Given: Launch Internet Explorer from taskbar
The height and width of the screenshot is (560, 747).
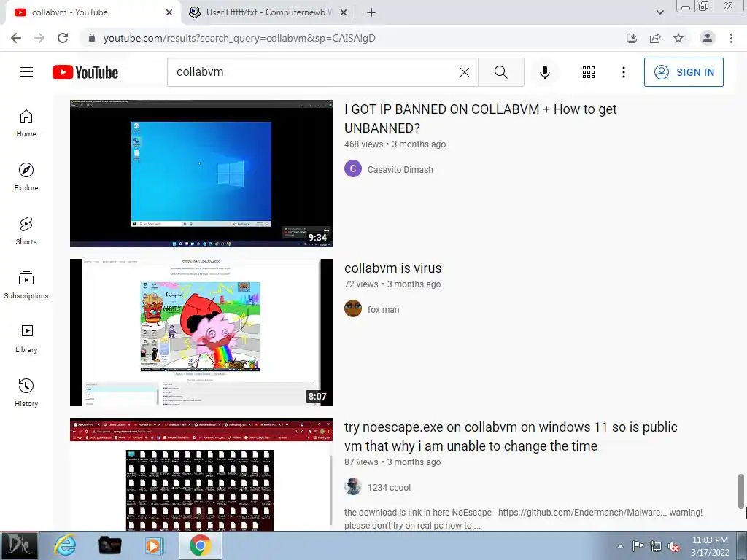Looking at the screenshot, I should click(x=65, y=545).
